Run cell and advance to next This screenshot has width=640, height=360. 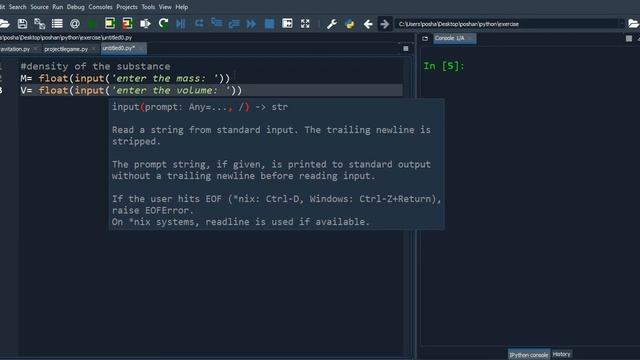pos(127,24)
